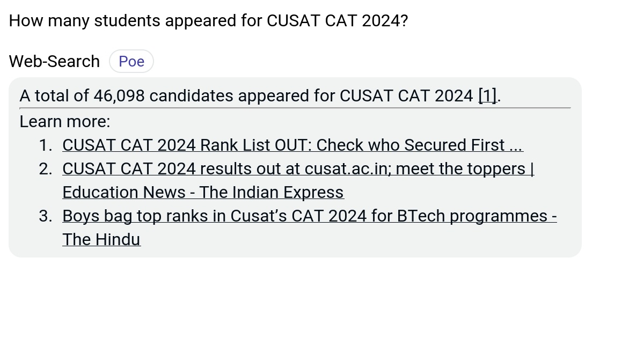
Task: Click the numbered item 3 in source list
Action: pos(46,216)
